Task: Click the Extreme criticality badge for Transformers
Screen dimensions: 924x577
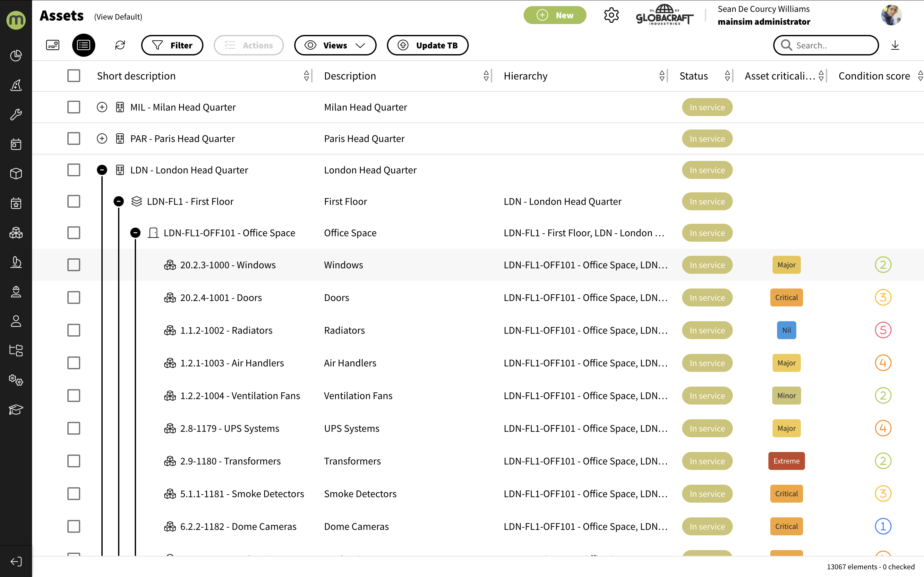Action: tap(786, 461)
